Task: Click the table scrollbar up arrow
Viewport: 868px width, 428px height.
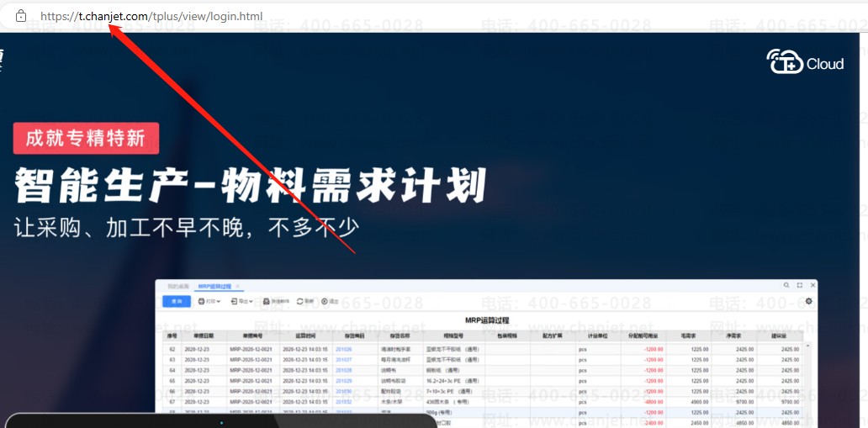Action: [x=807, y=346]
